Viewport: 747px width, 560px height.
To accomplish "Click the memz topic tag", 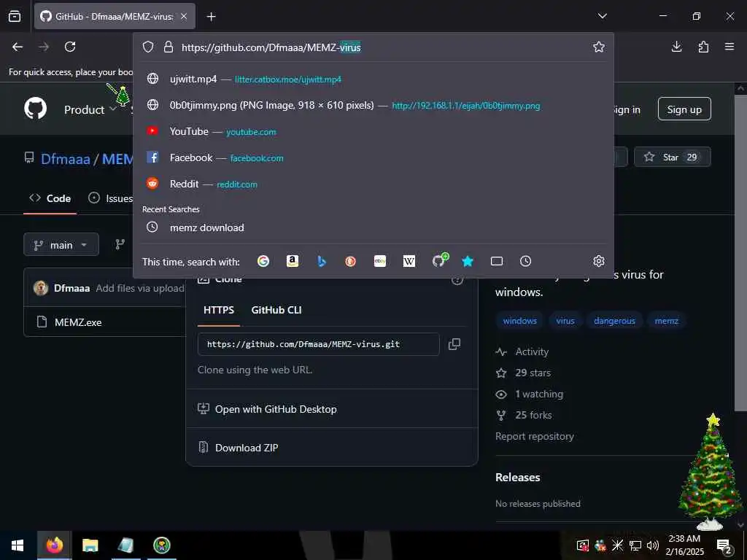I will coord(666,321).
